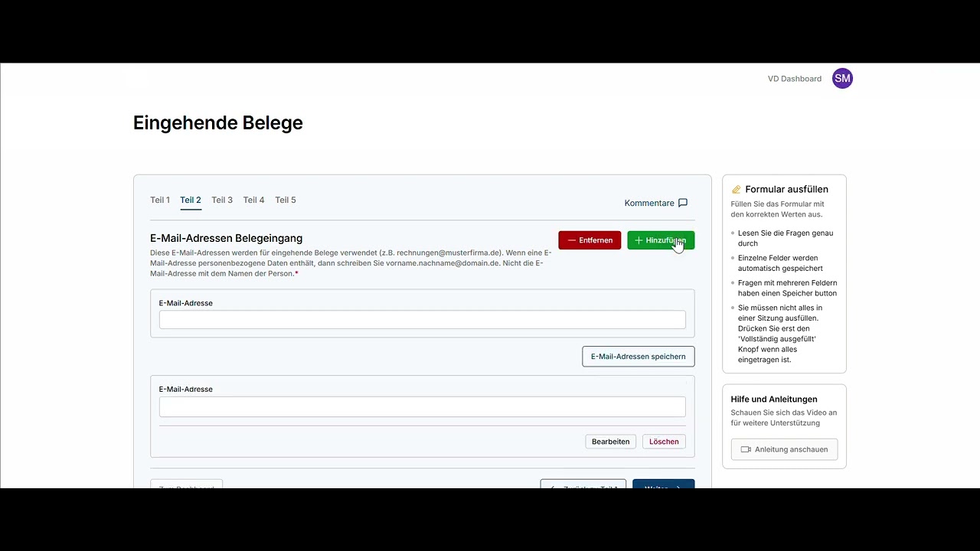Open the SM user avatar menu
Image resolution: width=980 pixels, height=551 pixels.
(x=842, y=78)
